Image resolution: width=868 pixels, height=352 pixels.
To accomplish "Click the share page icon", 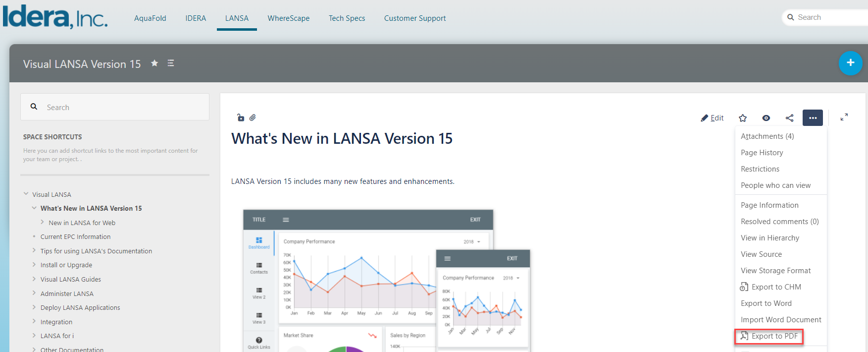I will 790,118.
